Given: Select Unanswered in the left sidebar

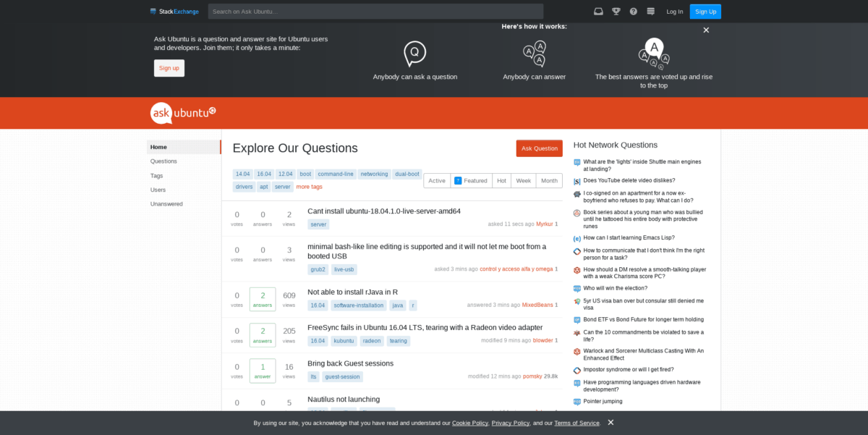Looking at the screenshot, I should [x=166, y=204].
